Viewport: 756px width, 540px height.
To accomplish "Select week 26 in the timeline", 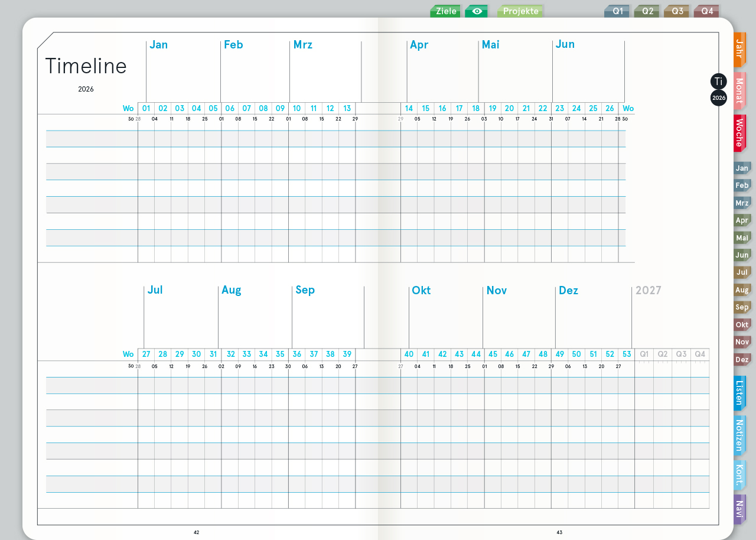I will coord(610,108).
